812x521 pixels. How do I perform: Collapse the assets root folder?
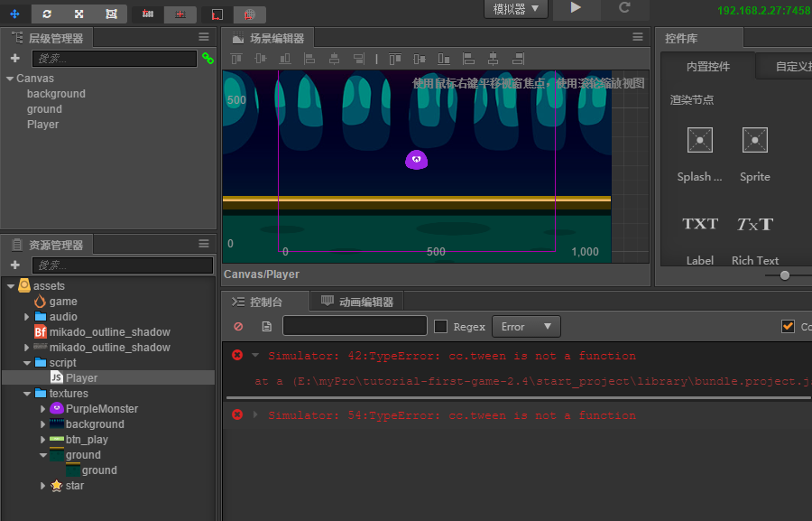pyautogui.click(x=10, y=286)
